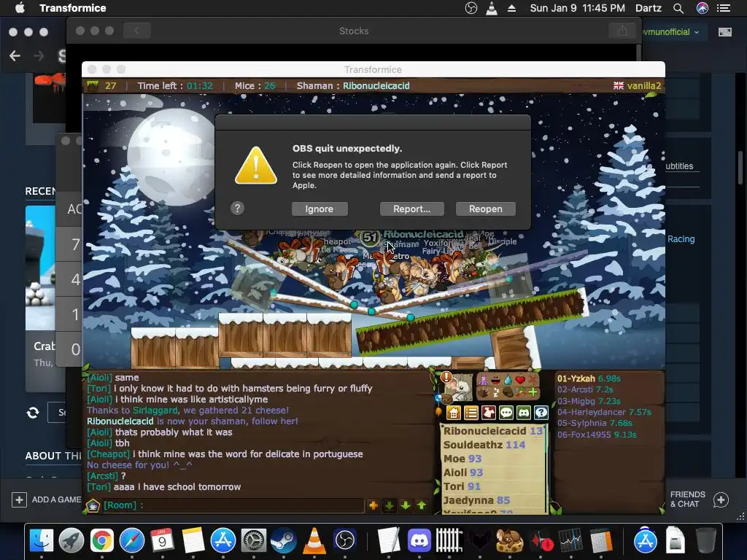Screen dimensions: 747x560
Task: Click the Report... button
Action: click(x=411, y=209)
